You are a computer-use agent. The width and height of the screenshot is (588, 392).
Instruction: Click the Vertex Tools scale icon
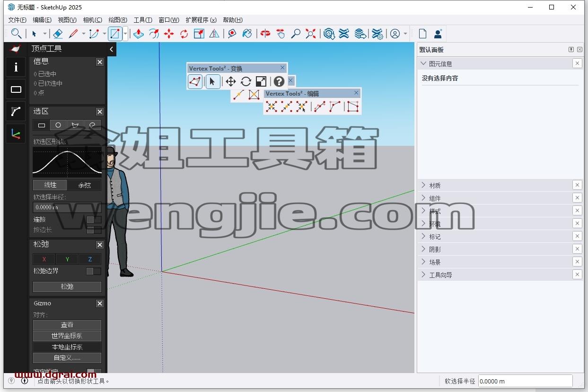point(261,81)
